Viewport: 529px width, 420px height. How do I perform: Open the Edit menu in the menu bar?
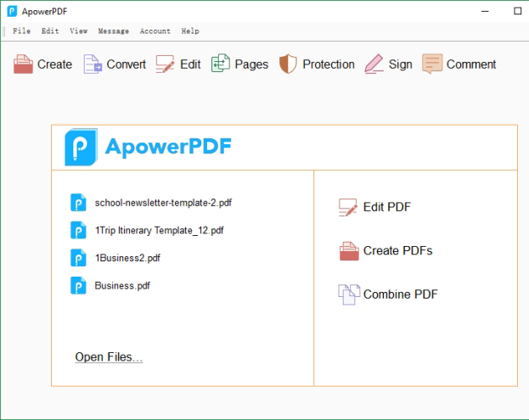[50, 31]
